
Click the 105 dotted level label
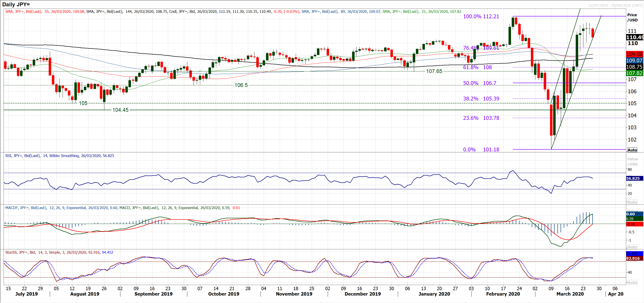click(x=83, y=103)
